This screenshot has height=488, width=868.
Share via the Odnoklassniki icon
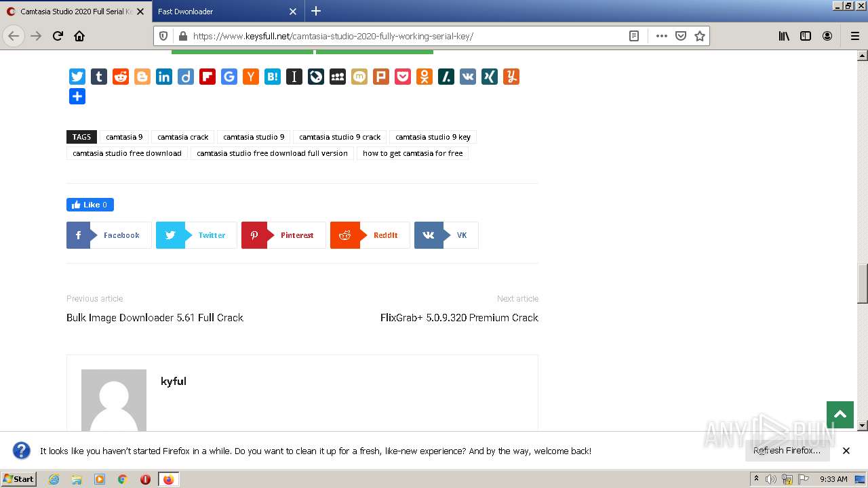[x=425, y=77]
